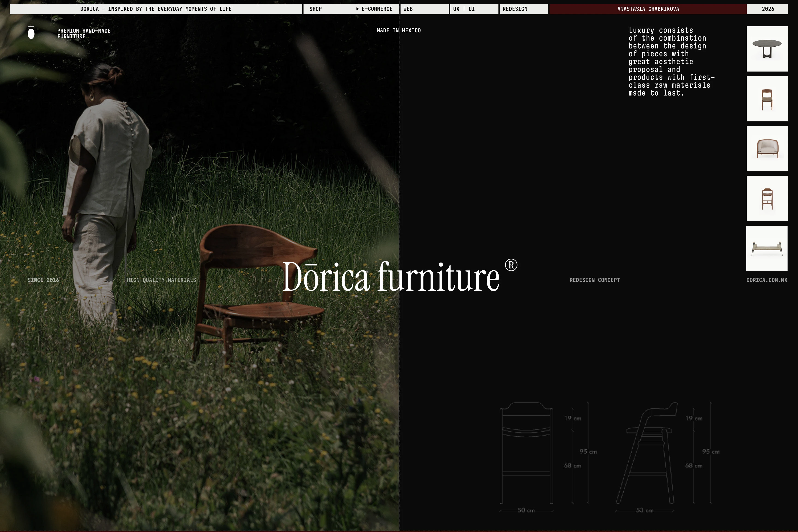Click the REDESIGN CONCEPT label

tap(595, 280)
